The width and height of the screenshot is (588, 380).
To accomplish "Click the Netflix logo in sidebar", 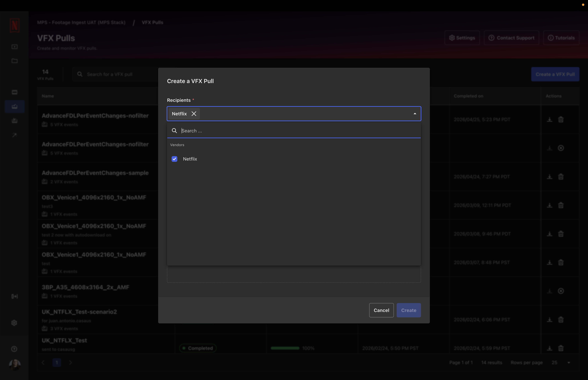I will tap(15, 25).
